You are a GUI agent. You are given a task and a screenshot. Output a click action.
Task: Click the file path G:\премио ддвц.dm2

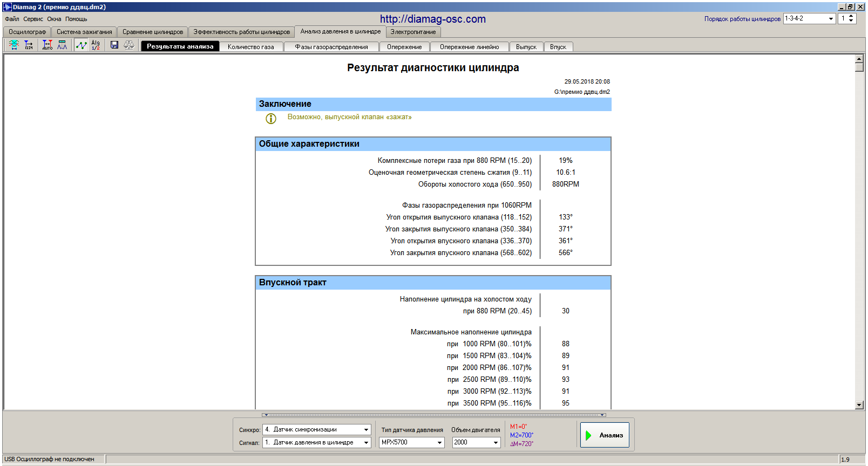(x=582, y=92)
